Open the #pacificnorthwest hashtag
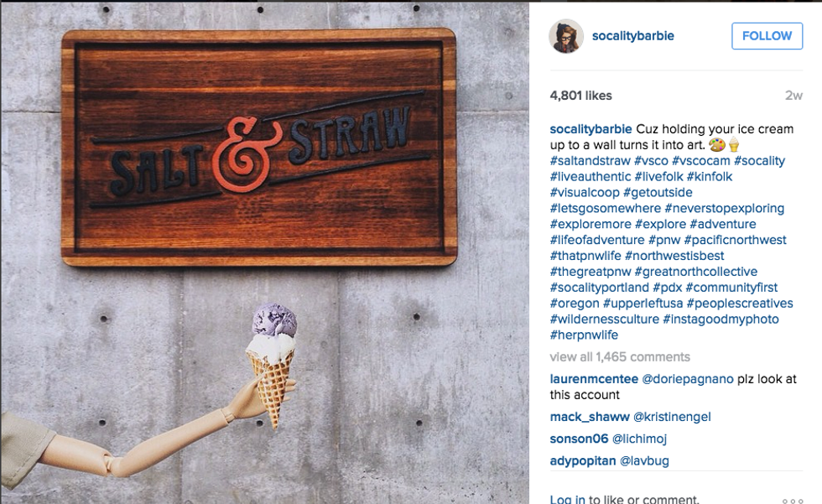This screenshot has width=822, height=504. click(735, 240)
